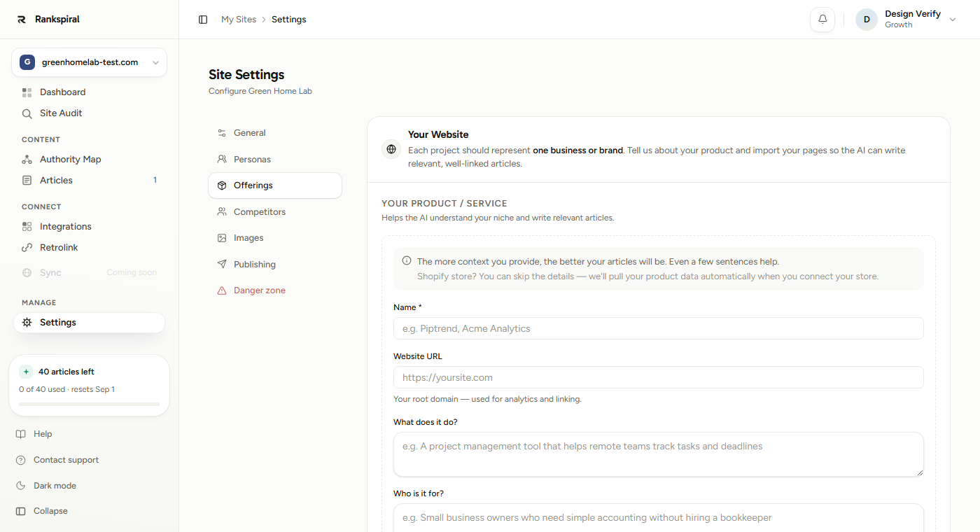Select the Offerings tab

click(275, 185)
